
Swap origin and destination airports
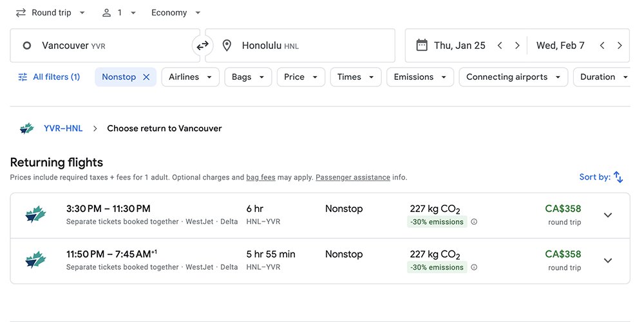(202, 46)
